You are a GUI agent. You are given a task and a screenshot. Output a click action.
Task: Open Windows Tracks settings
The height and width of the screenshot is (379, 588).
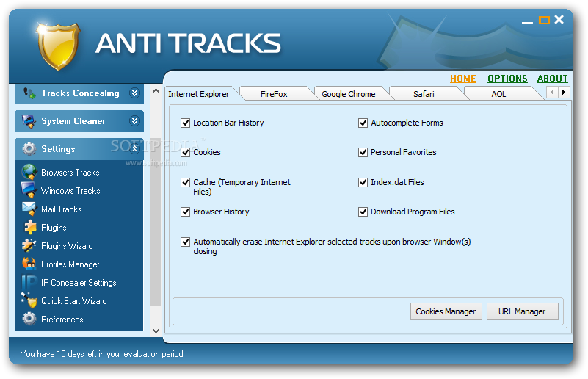tap(70, 191)
